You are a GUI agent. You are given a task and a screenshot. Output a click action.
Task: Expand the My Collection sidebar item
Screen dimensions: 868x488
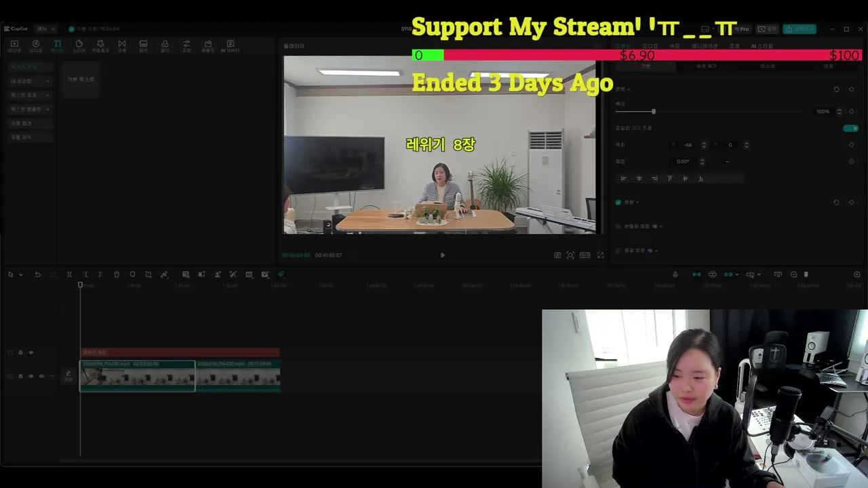(30, 81)
